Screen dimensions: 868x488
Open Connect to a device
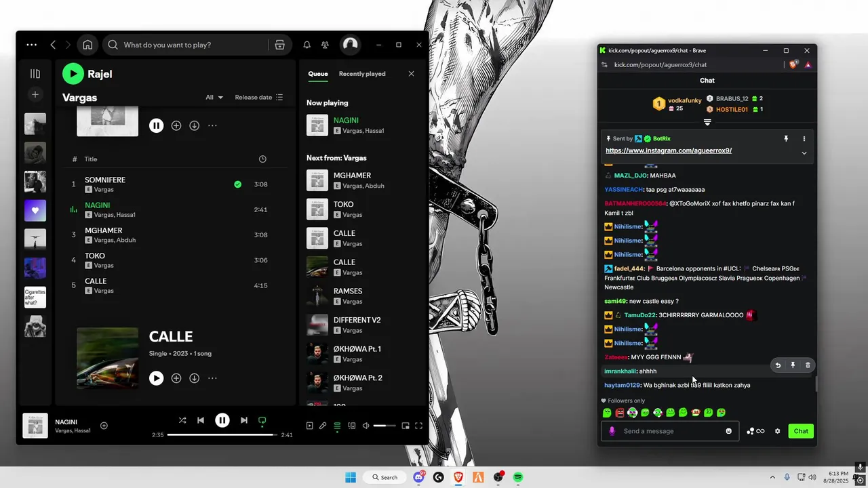click(x=351, y=426)
